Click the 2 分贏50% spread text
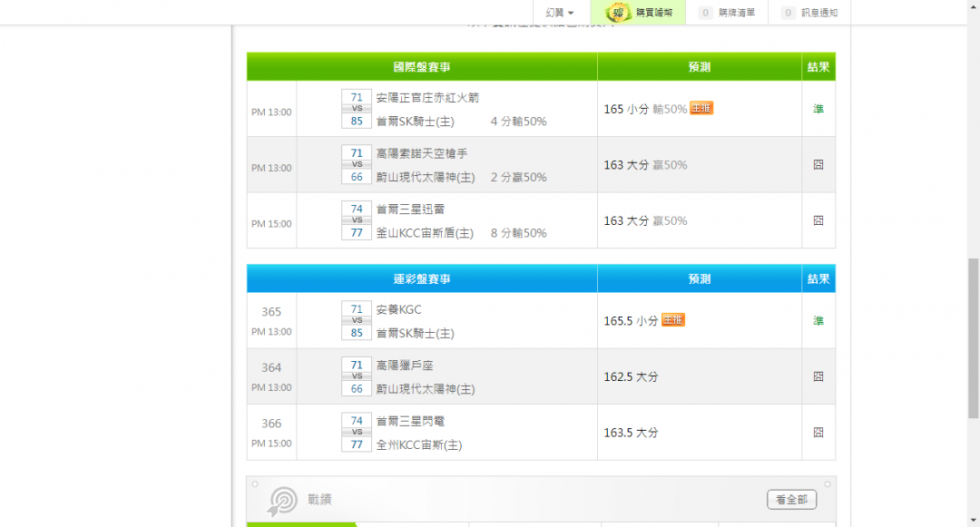 518,178
